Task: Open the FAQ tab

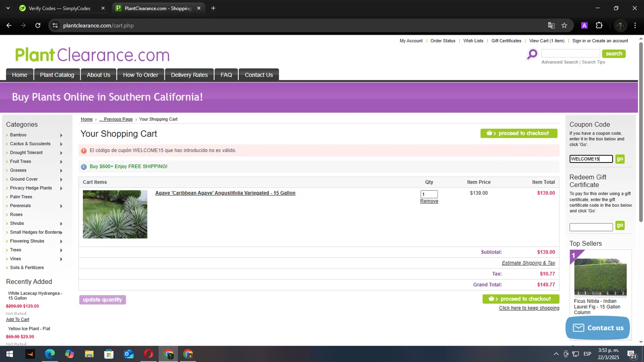Action: pyautogui.click(x=226, y=75)
